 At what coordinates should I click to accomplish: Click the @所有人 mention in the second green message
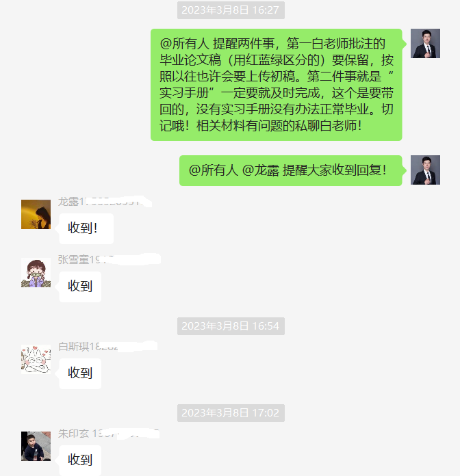pos(213,170)
